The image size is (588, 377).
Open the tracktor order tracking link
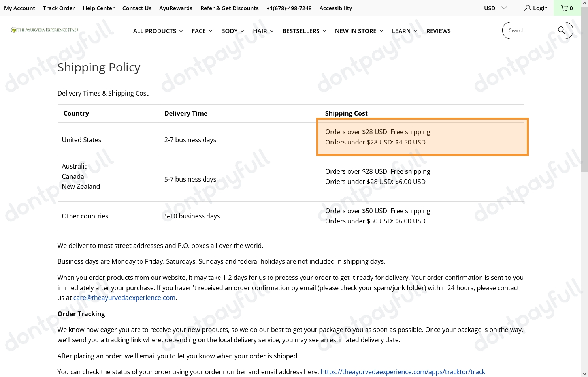(403, 372)
